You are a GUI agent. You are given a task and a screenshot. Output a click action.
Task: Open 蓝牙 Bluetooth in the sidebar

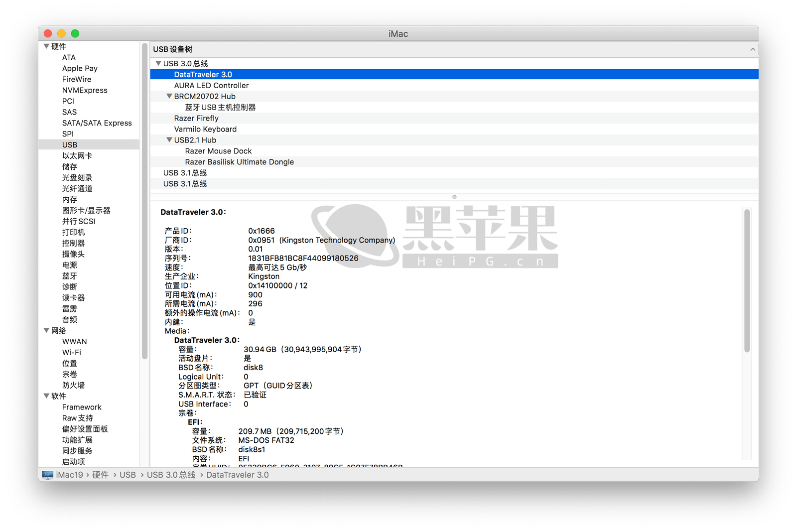70,276
